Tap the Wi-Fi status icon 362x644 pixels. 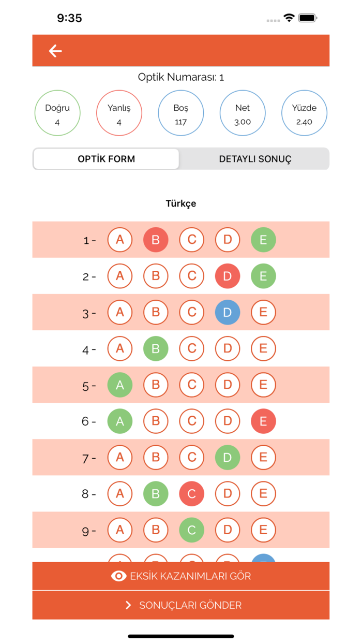pyautogui.click(x=289, y=18)
